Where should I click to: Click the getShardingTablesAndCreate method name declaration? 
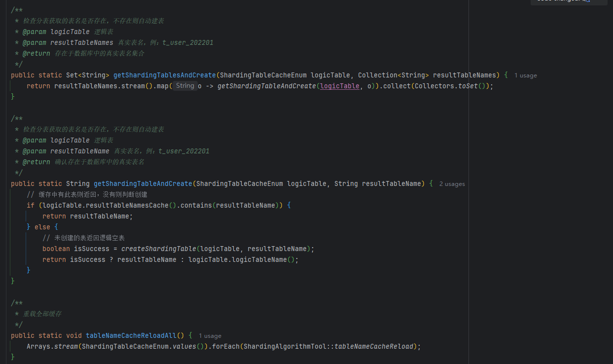pyautogui.click(x=165, y=75)
